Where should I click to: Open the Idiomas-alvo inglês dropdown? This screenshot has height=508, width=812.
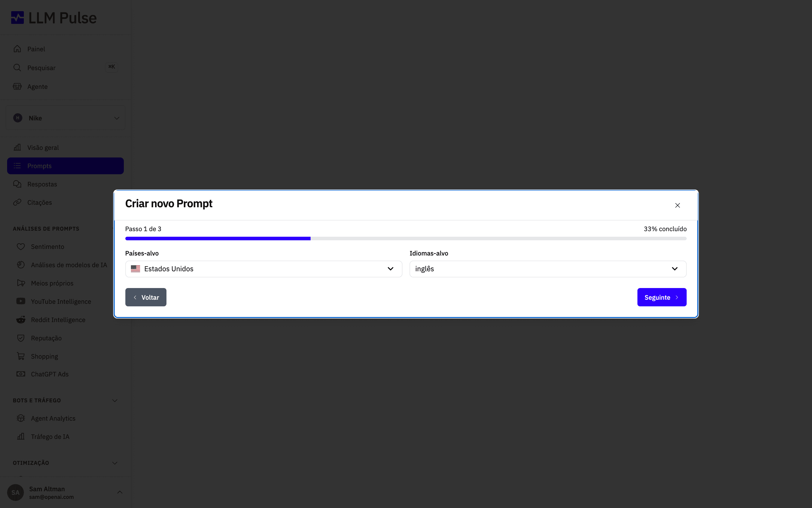pos(548,269)
